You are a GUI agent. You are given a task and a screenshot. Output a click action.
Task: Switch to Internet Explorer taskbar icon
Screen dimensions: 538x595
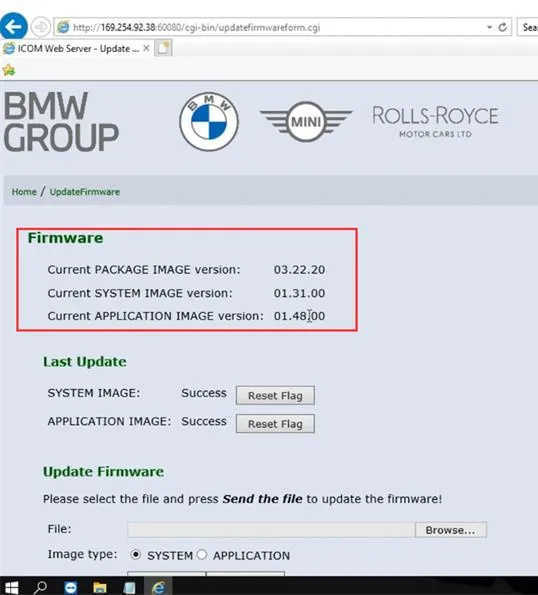click(x=159, y=587)
